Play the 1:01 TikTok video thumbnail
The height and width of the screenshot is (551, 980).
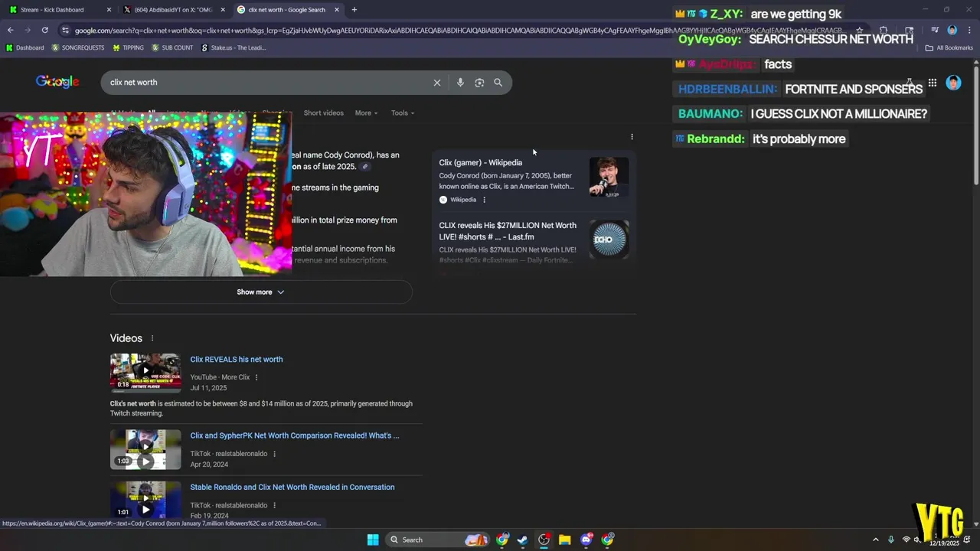tap(145, 500)
